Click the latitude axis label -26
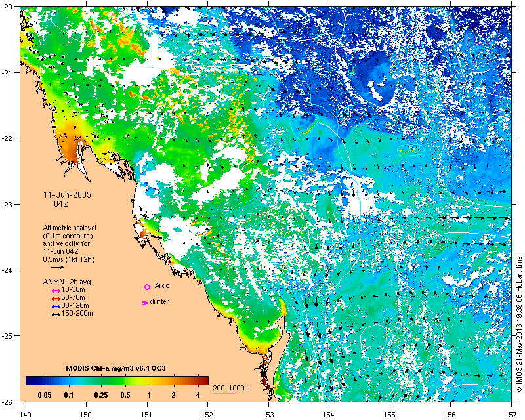525x420 pixels. click(x=7, y=402)
